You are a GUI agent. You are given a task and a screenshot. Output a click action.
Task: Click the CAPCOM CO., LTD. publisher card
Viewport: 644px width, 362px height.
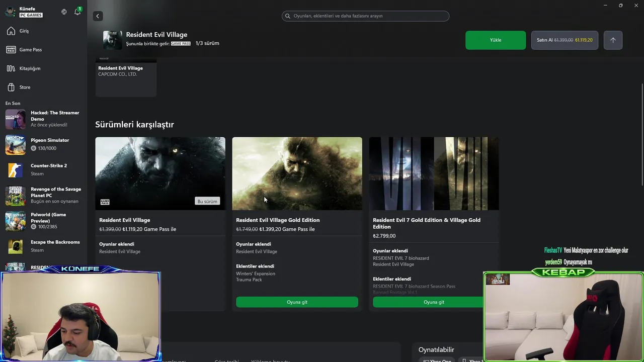pos(126,78)
